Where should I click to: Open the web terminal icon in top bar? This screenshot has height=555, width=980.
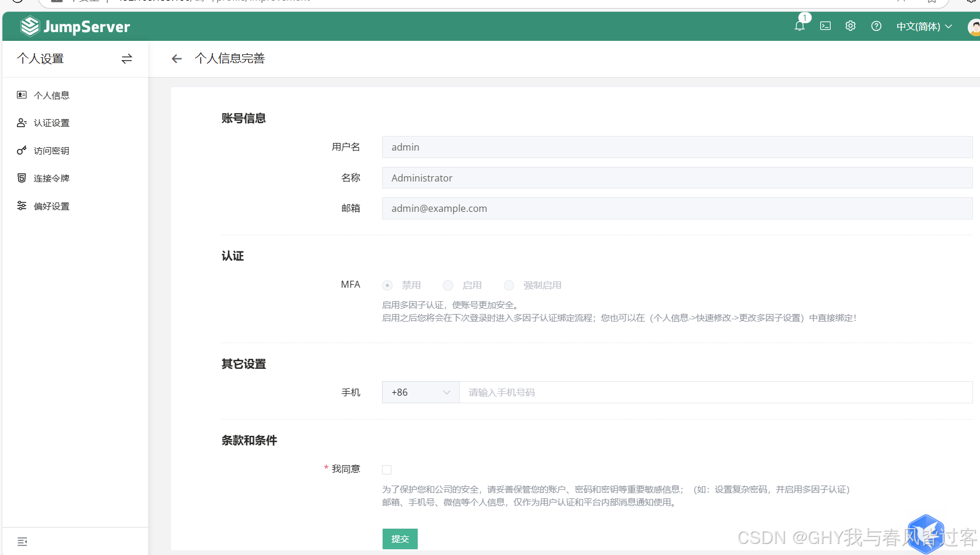point(825,26)
